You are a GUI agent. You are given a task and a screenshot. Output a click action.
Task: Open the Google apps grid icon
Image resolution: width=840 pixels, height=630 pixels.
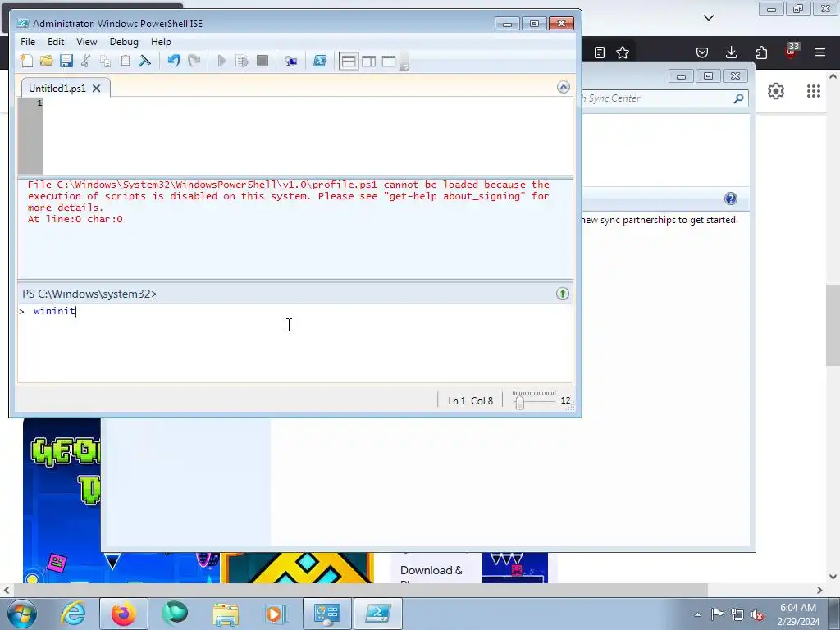814,91
